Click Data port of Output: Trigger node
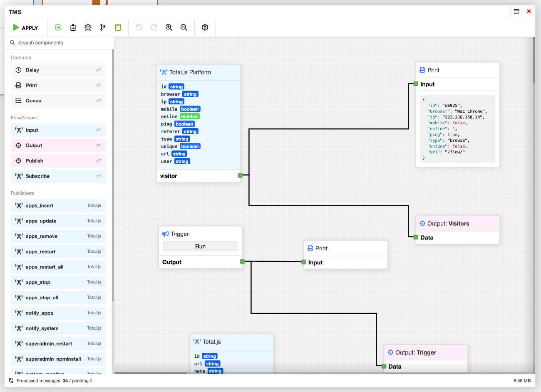Screen dimensions: 541x392 point(384,366)
